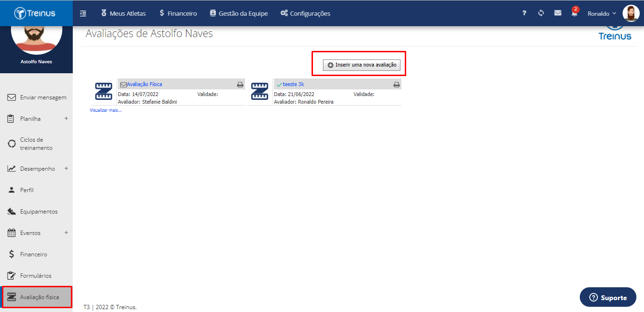This screenshot has height=312, width=644.
Task: Click the Astolfo Naves name under avatar
Action: (37, 62)
